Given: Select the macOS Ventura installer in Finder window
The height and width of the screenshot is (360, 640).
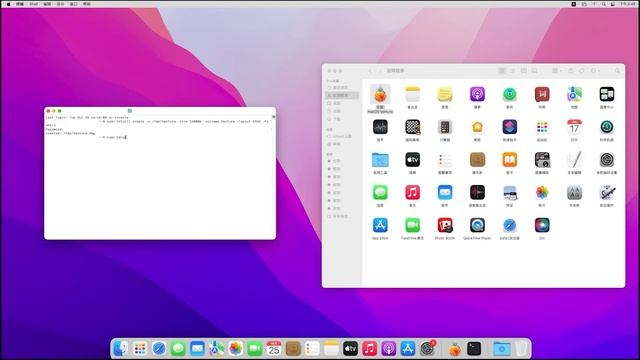Looking at the screenshot, I should click(380, 95).
